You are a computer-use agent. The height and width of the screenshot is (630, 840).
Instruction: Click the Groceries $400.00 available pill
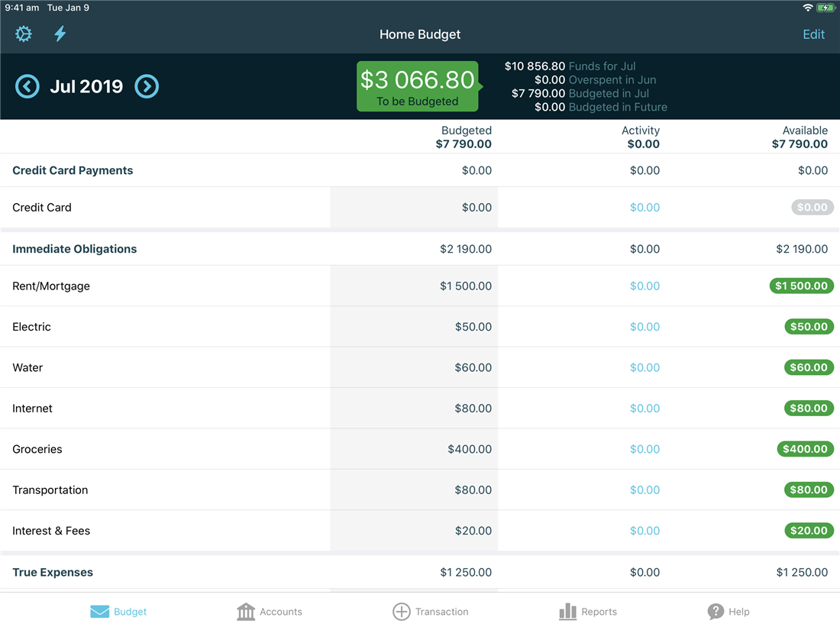click(805, 449)
